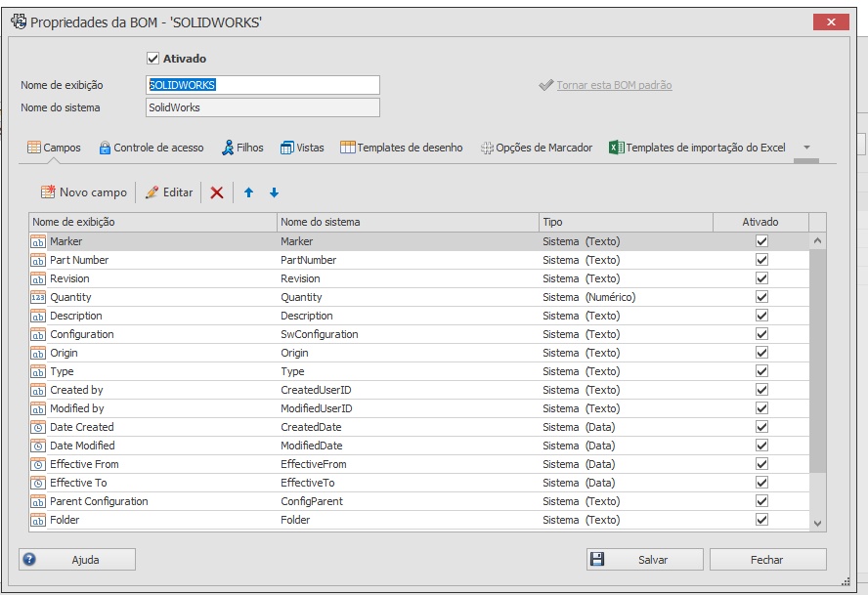Uncheck Ativado for Revision field
Viewport: 868px width, 595px height.
(761, 278)
